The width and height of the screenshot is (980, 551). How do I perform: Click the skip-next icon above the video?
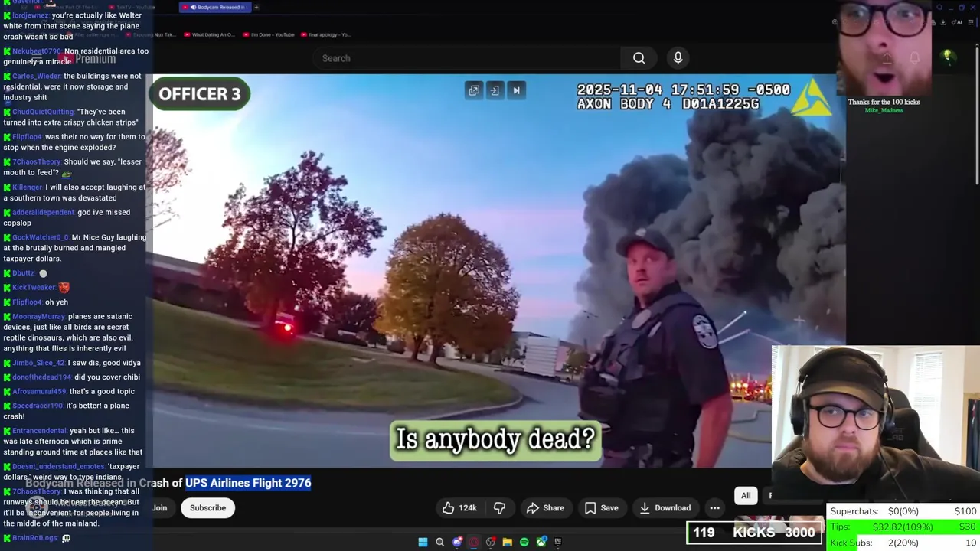[x=516, y=90]
